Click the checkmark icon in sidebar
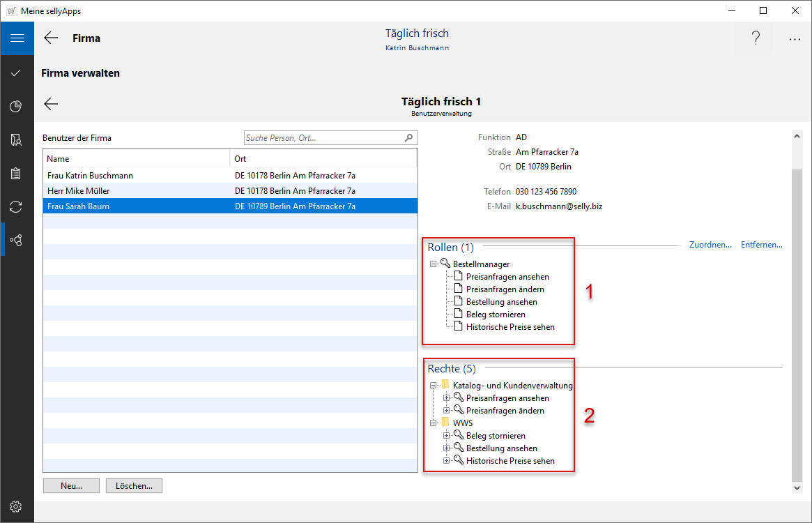812x523 pixels. [17, 73]
